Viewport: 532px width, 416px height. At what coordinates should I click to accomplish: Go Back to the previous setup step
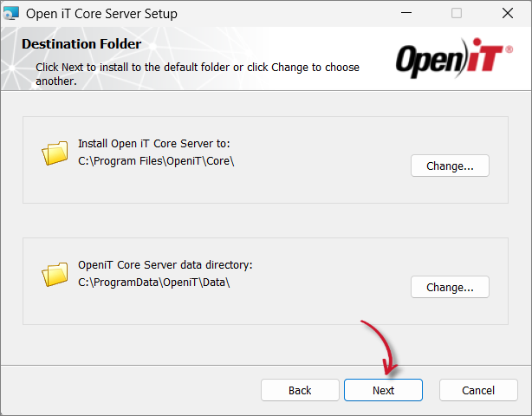pyautogui.click(x=300, y=390)
